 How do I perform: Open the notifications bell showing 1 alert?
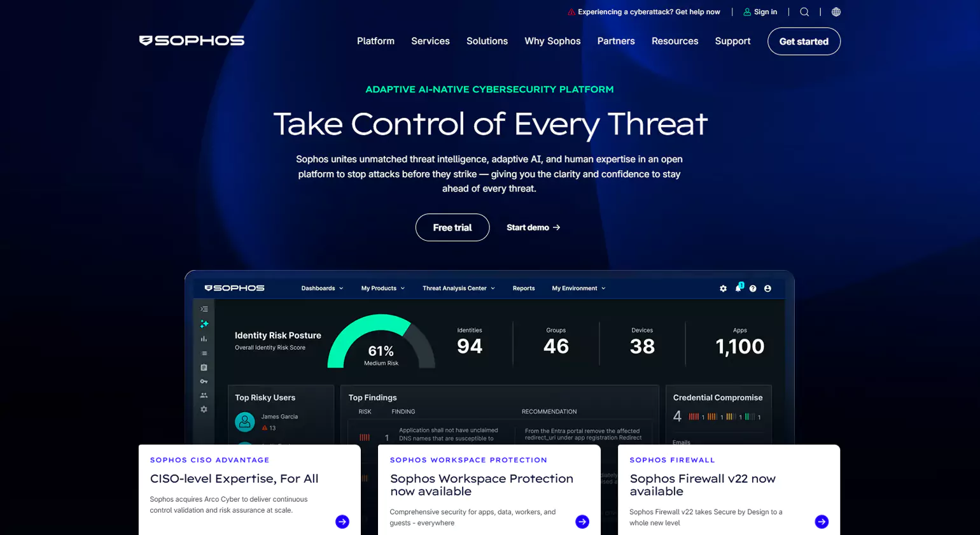[737, 289]
